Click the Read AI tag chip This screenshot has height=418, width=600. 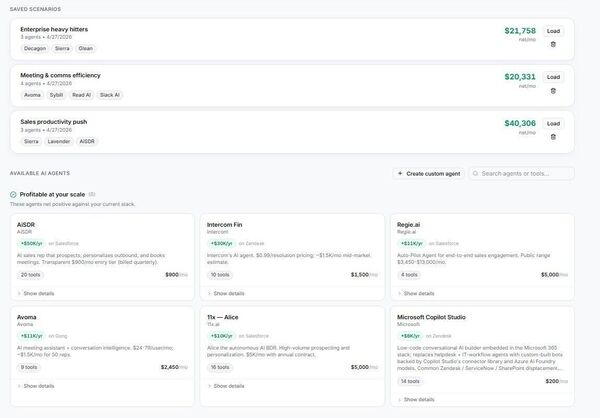tap(82, 95)
